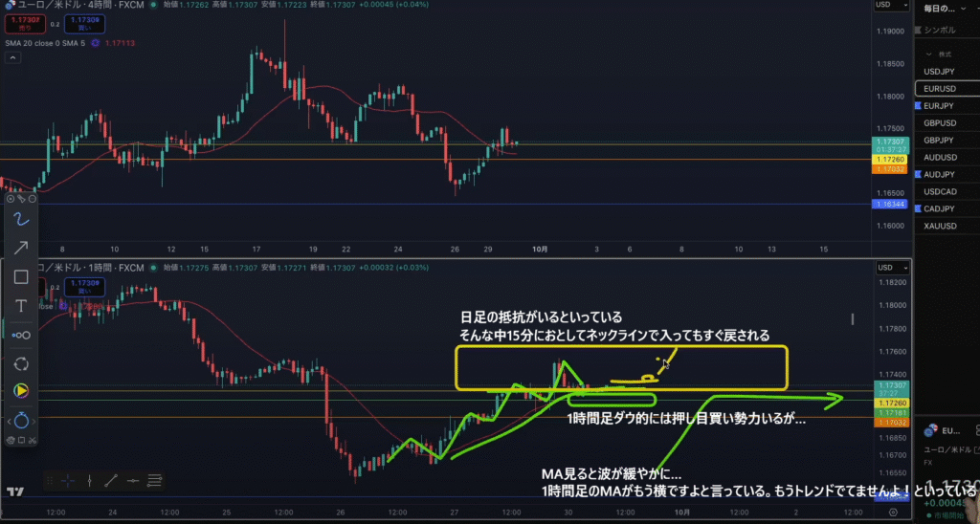This screenshot has height=524, width=980.
Task: Open USD currency dropdown on 4-hour chart
Action: click(x=891, y=5)
